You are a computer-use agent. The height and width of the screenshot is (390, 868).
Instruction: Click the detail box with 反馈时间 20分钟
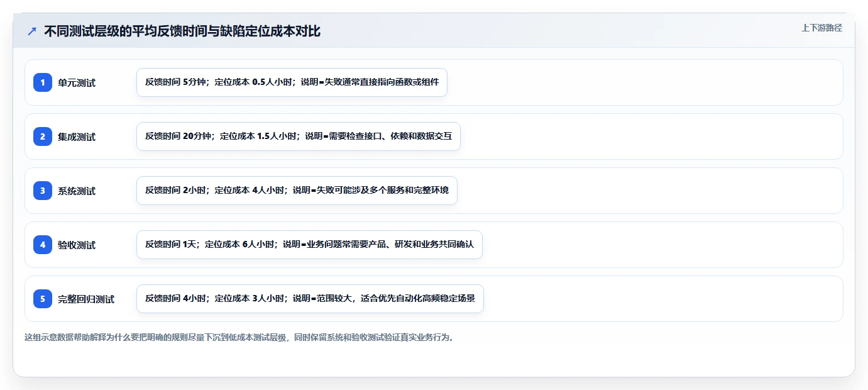(x=299, y=136)
